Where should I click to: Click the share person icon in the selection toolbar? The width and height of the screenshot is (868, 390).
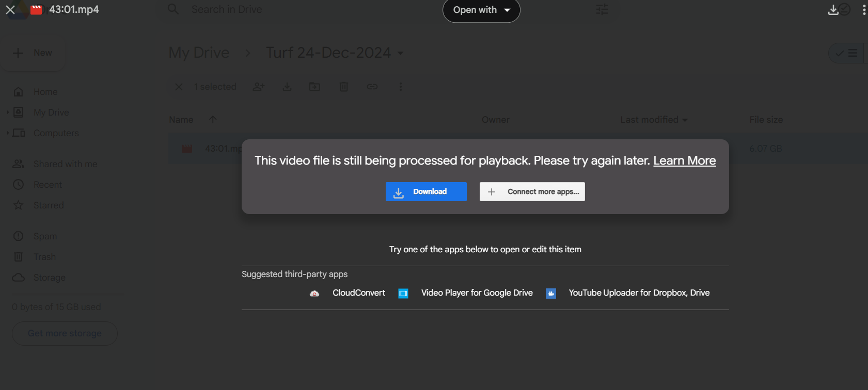[x=259, y=87]
